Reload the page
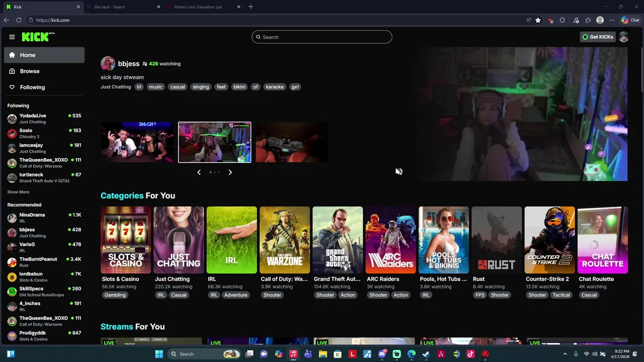This screenshot has height=362, width=644. click(19, 20)
